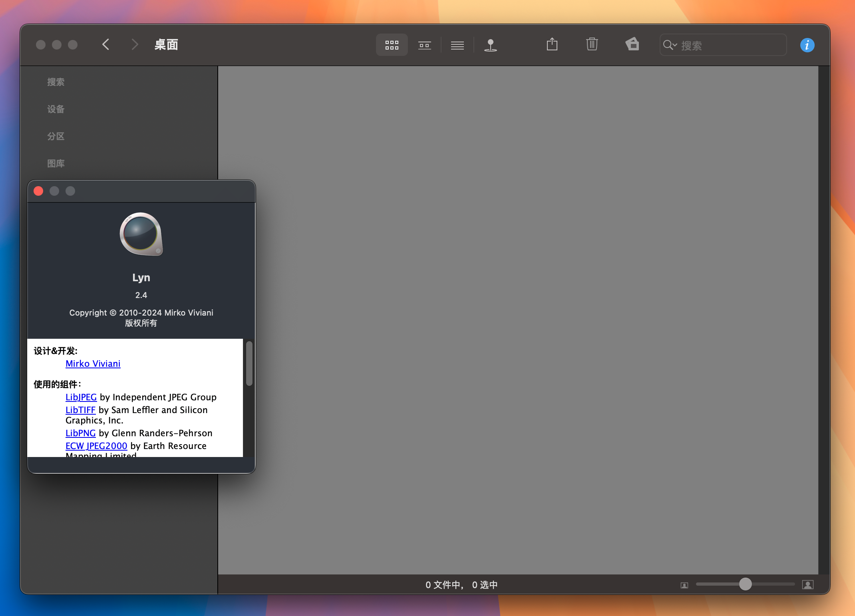
Task: Click the 桌面 window title
Action: click(166, 45)
